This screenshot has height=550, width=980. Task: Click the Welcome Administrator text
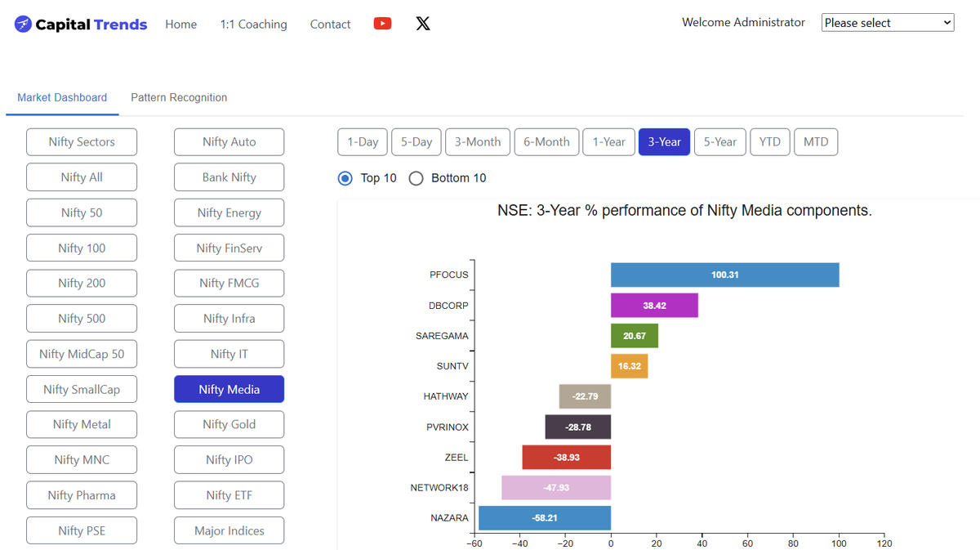point(743,23)
